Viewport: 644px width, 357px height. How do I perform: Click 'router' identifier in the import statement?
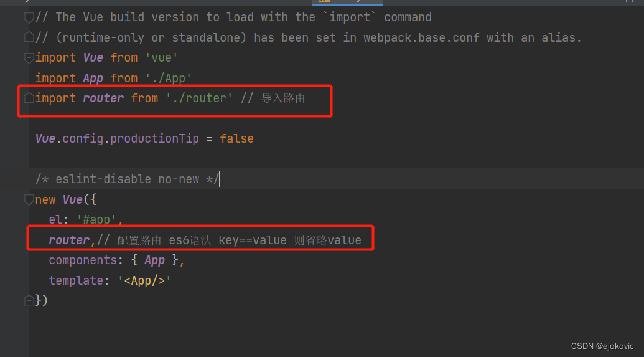point(103,98)
